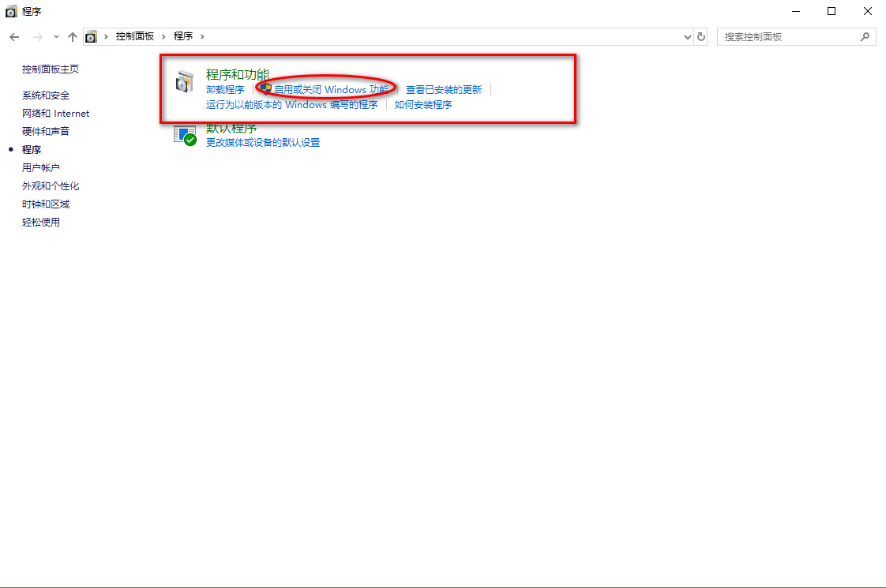
Task: Refresh the Control Panel view
Action: 701,37
